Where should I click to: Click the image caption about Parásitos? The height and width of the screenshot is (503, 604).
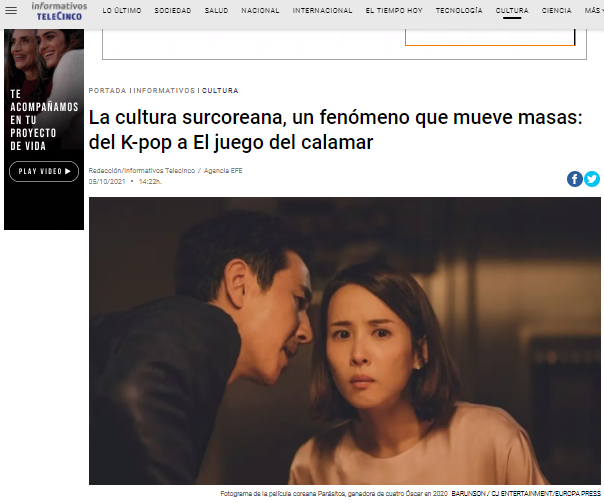tap(334, 493)
